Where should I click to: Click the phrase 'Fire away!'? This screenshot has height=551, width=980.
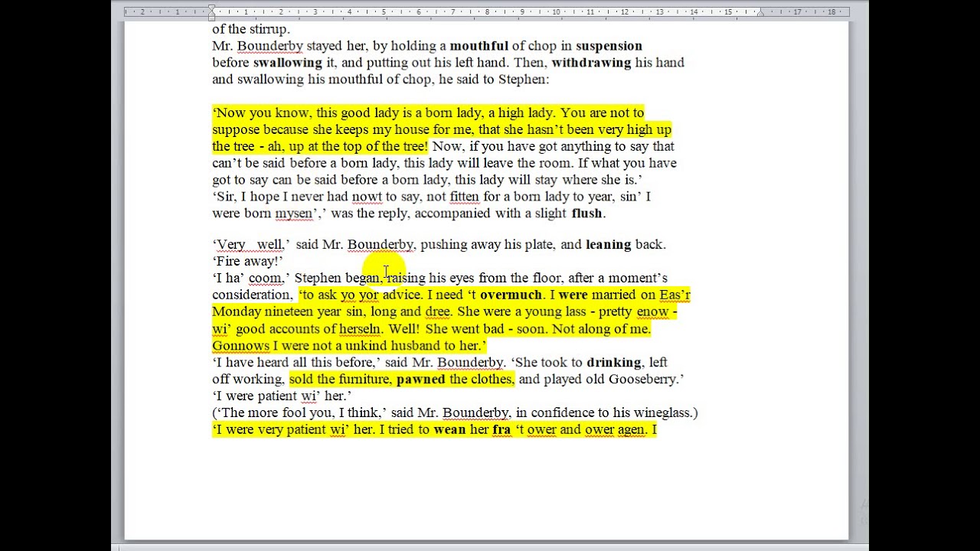tap(247, 262)
